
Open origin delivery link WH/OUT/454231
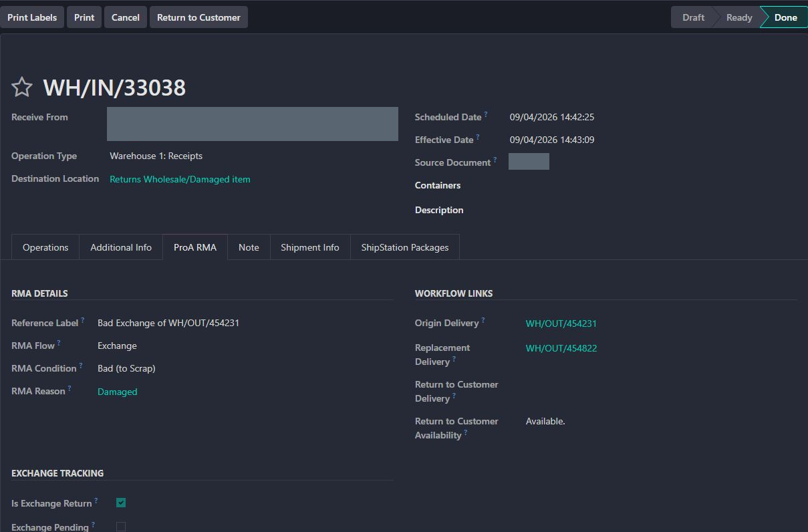(561, 323)
